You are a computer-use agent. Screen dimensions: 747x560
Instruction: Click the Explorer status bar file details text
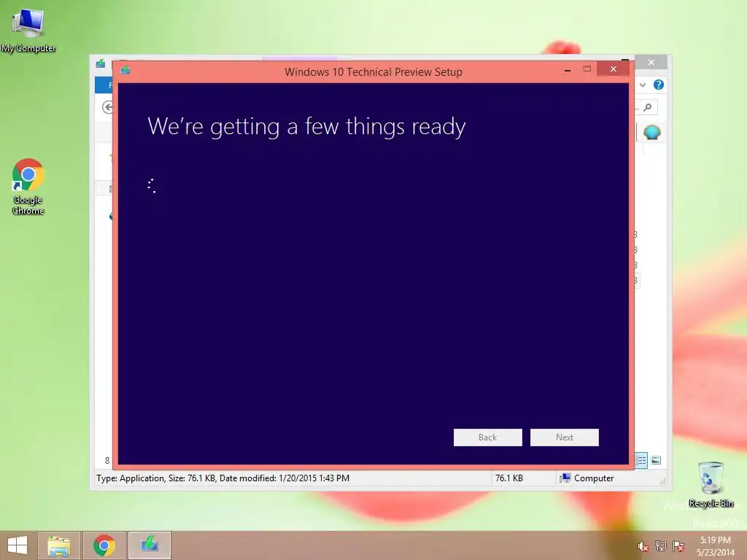pyautogui.click(x=223, y=478)
